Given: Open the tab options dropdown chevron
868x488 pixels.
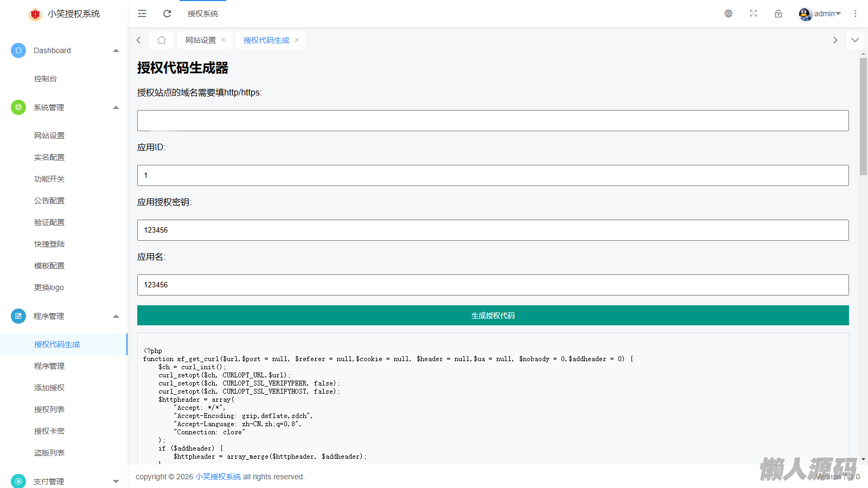Looking at the screenshot, I should (855, 40).
